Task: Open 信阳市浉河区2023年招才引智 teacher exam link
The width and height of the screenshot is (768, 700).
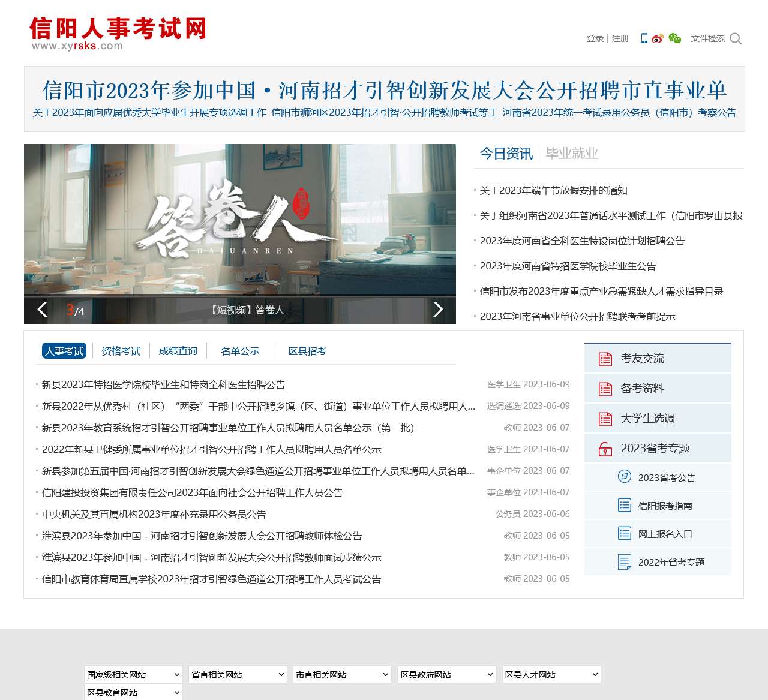Action: click(385, 112)
